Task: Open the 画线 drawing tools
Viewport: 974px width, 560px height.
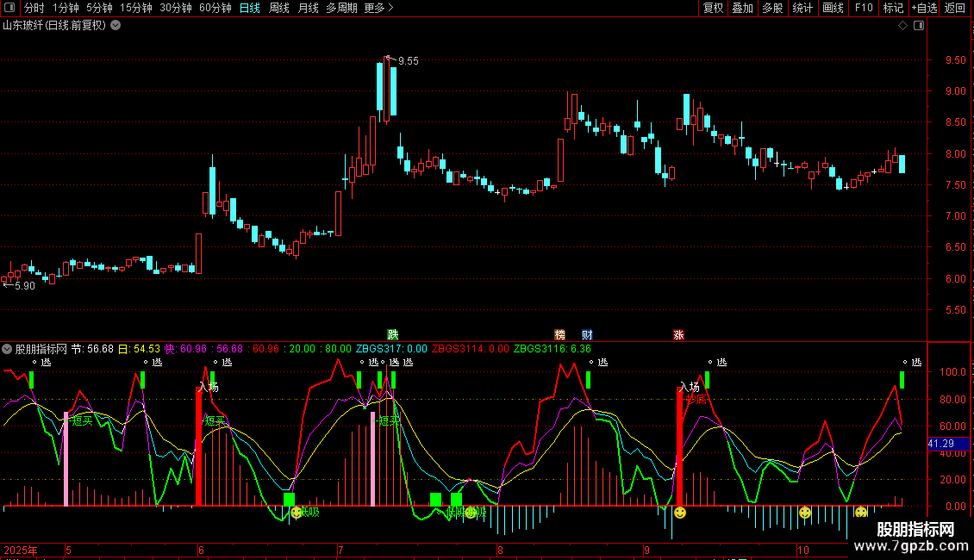Action: (x=833, y=9)
